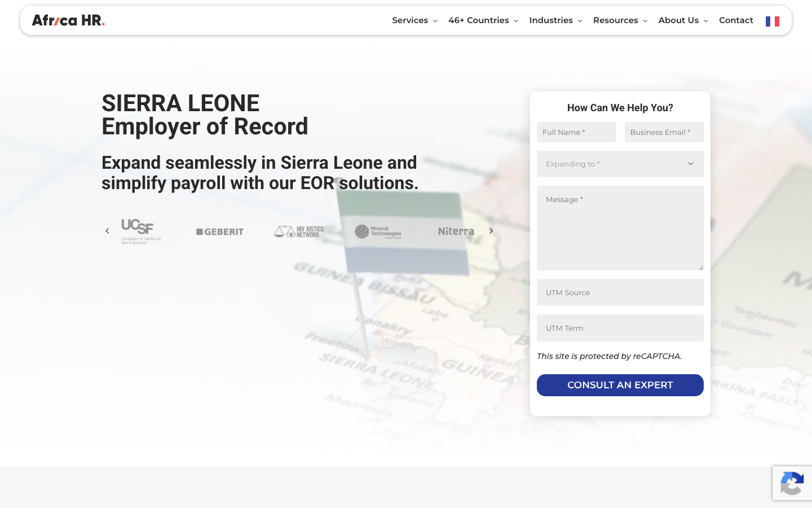Click into the Message text area
Image resolution: width=812 pixels, height=508 pixels.
(620, 228)
